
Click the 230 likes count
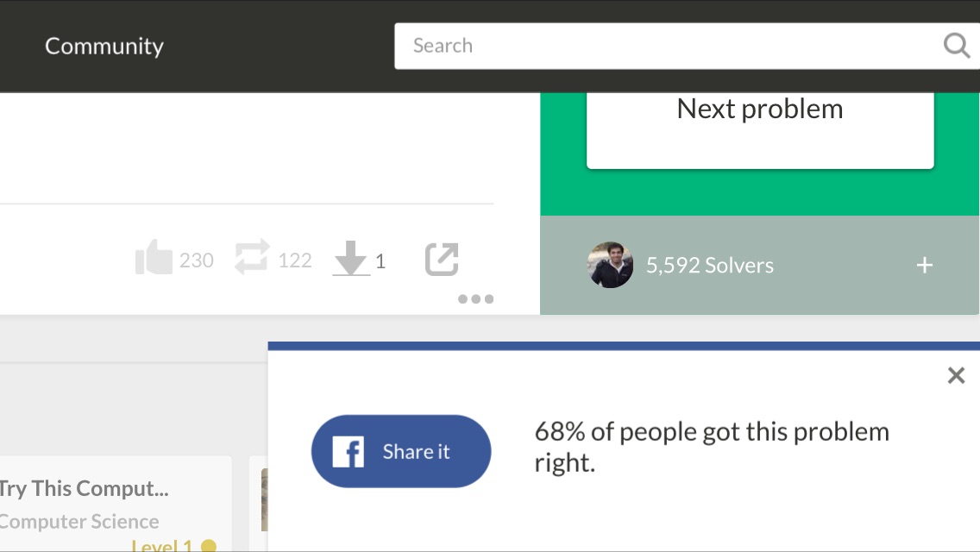pos(196,260)
